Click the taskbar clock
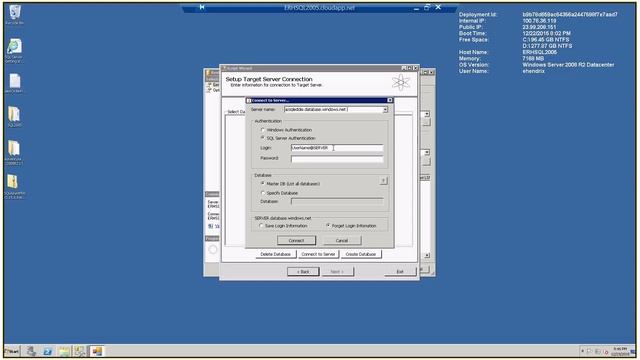The height and width of the screenshot is (360, 640). click(x=620, y=351)
